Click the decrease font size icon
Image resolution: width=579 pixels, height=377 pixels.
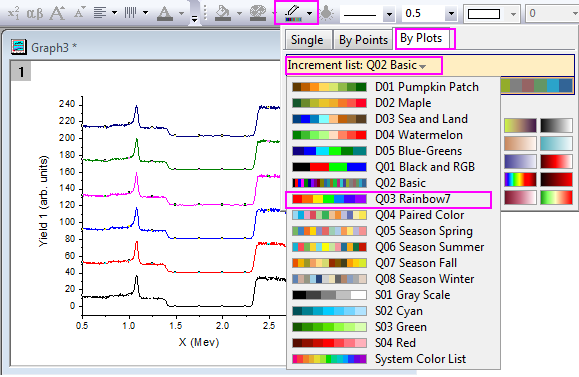[80, 13]
